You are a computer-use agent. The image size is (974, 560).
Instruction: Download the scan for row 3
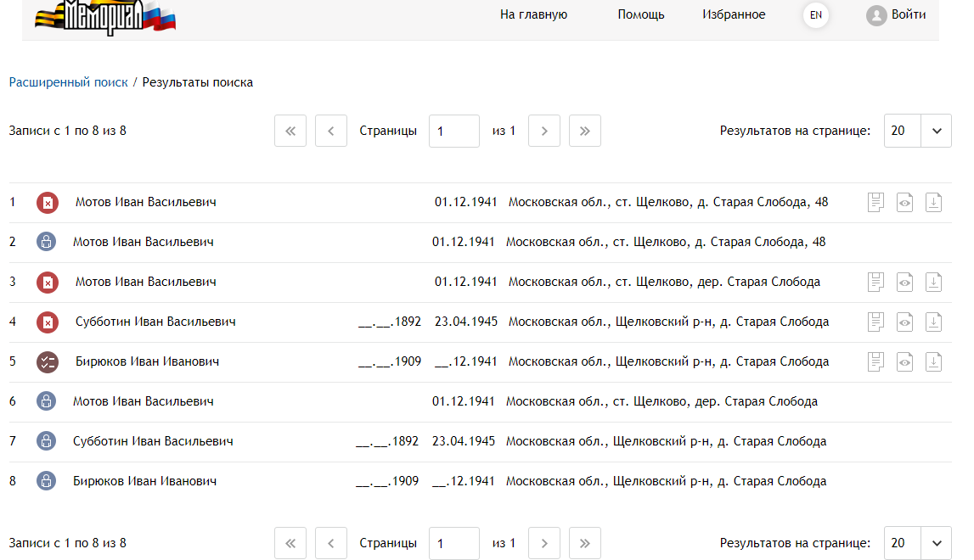point(933,283)
